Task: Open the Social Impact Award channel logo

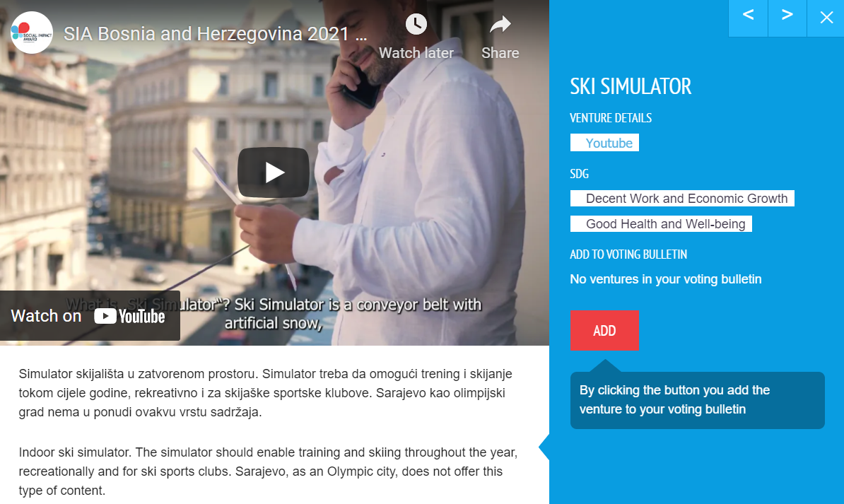Action: 32,33
